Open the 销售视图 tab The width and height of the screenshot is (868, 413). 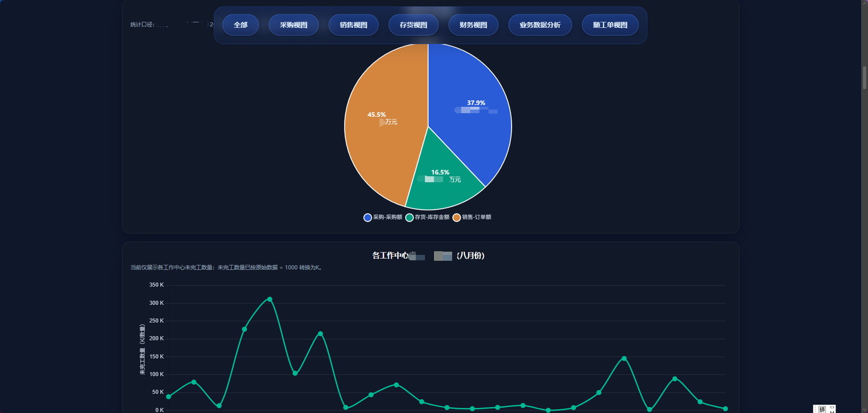point(354,25)
